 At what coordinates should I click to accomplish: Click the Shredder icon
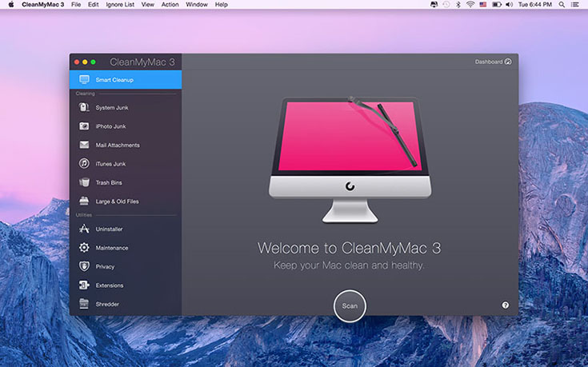pyautogui.click(x=84, y=304)
